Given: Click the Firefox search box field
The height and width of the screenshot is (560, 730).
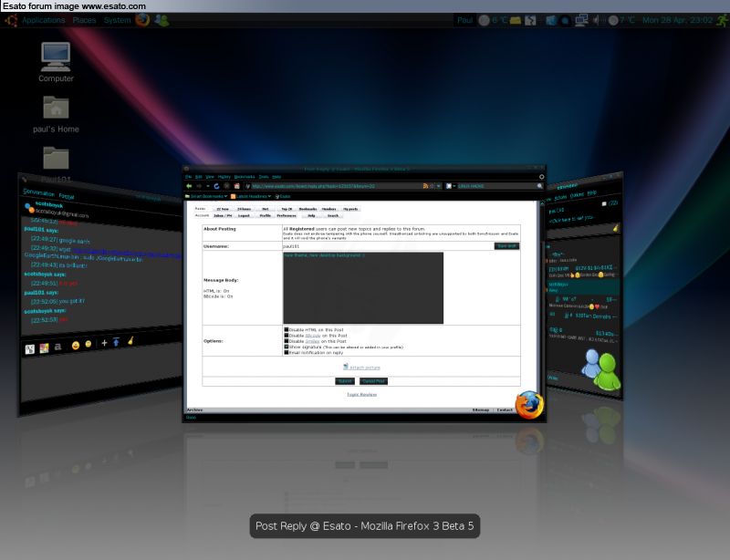Looking at the screenshot, I should pyautogui.click(x=496, y=186).
